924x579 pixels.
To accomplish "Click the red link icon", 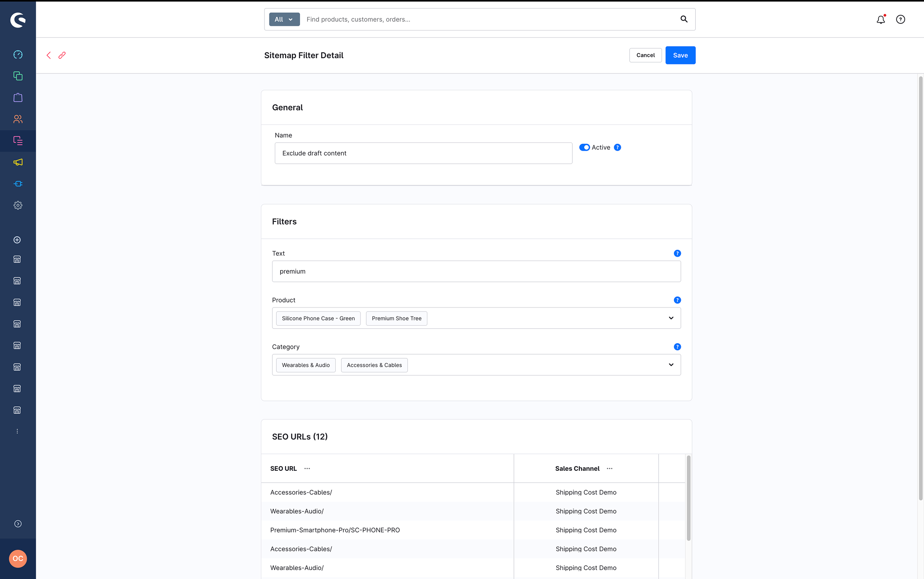I will [x=62, y=55].
